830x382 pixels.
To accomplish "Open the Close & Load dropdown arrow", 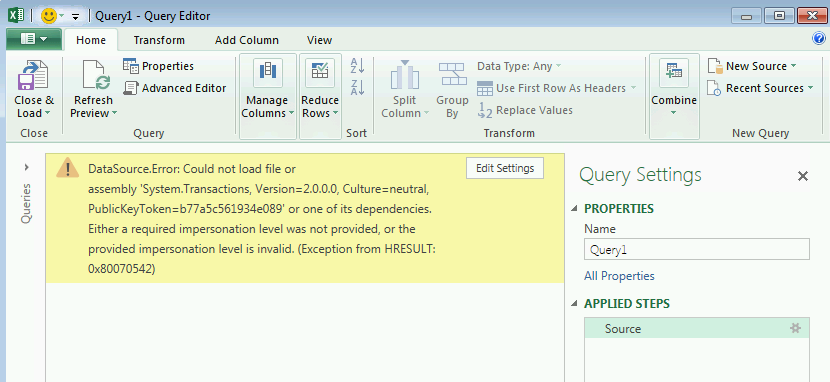I will point(47,113).
